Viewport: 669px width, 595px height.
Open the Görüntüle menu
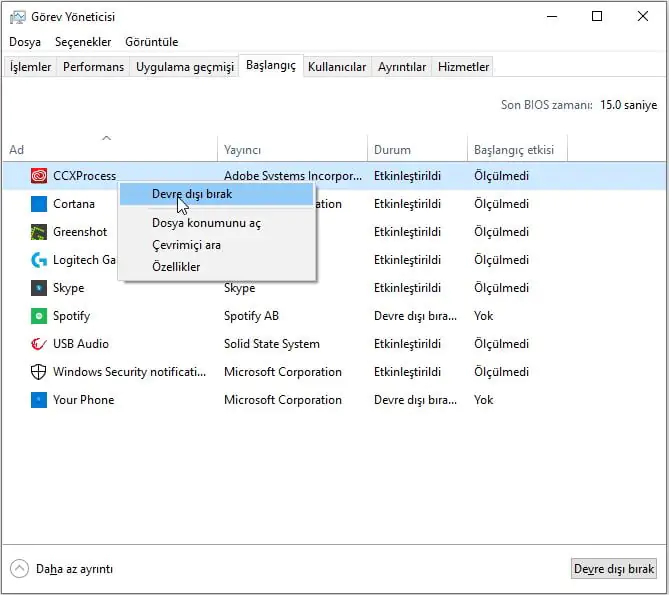pyautogui.click(x=151, y=42)
